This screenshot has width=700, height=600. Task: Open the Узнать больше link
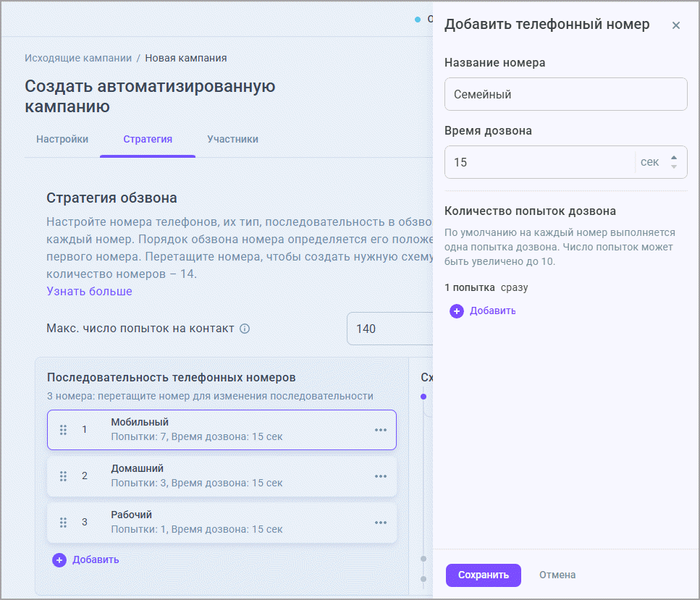coord(89,291)
